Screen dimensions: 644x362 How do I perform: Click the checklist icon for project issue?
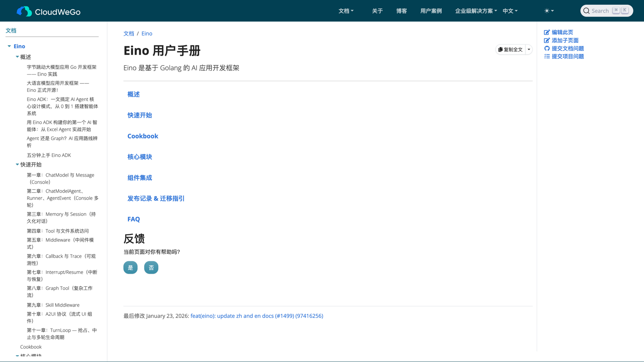547,57
